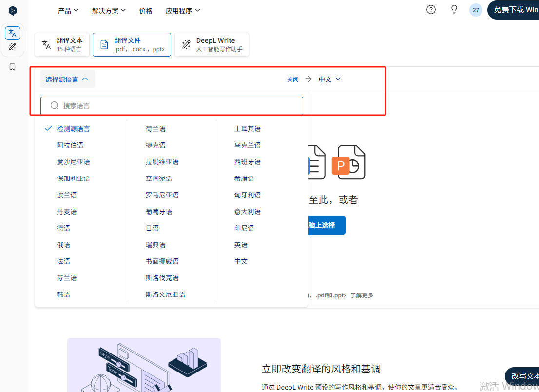The width and height of the screenshot is (539, 392).
Task: Select 波兰语 as source language
Action: [67, 195]
